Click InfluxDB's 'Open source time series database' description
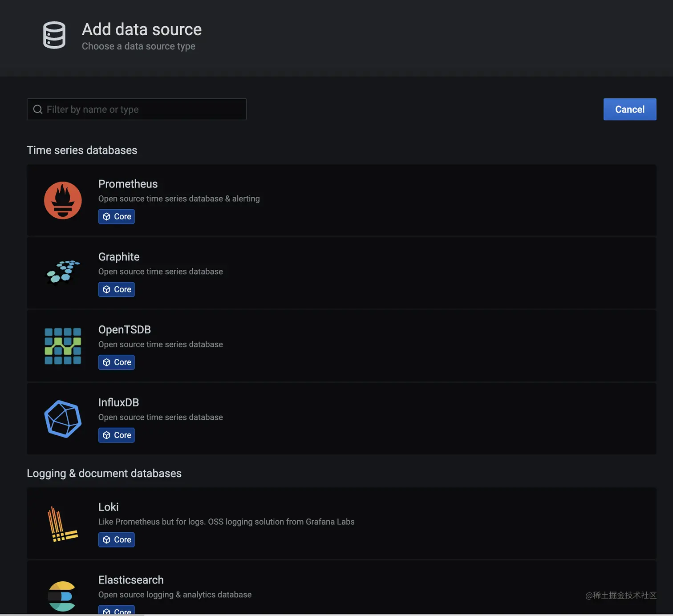Viewport: 673px width, 616px height. click(x=161, y=417)
